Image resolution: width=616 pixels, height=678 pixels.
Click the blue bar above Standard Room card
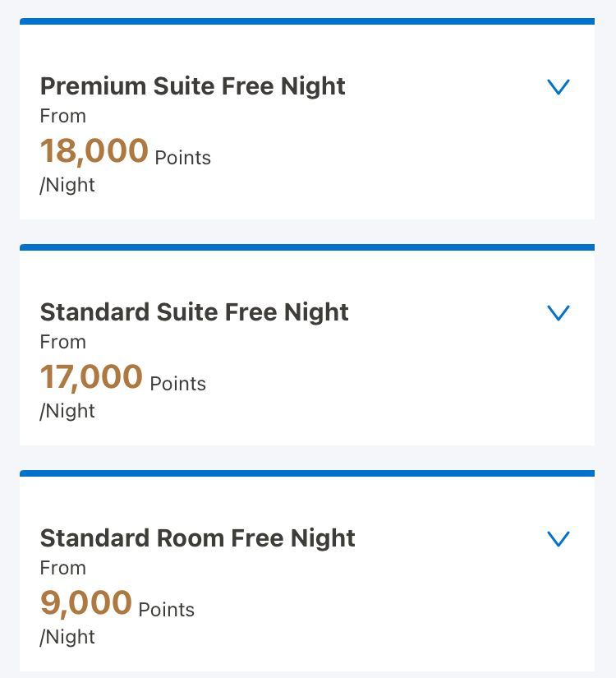pyautogui.click(x=307, y=473)
